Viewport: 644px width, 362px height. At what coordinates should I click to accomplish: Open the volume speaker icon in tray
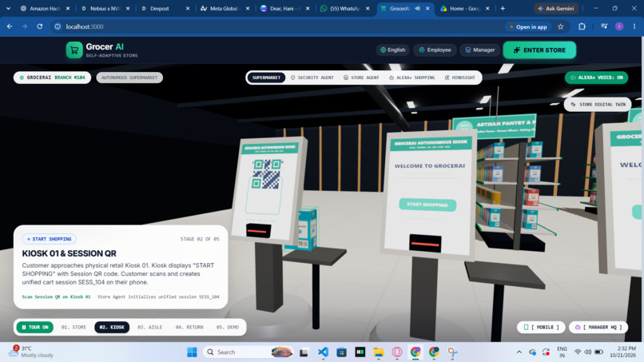pyautogui.click(x=588, y=352)
